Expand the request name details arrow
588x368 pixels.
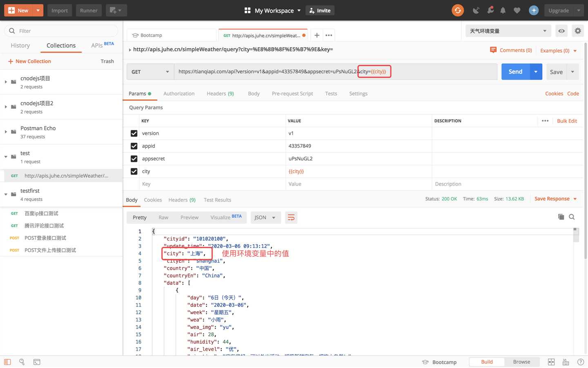(x=130, y=50)
